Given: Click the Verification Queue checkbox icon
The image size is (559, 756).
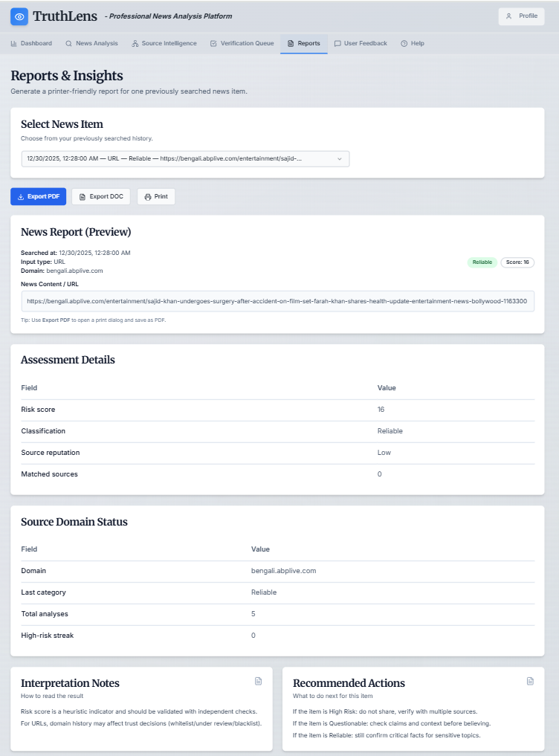Looking at the screenshot, I should point(213,44).
